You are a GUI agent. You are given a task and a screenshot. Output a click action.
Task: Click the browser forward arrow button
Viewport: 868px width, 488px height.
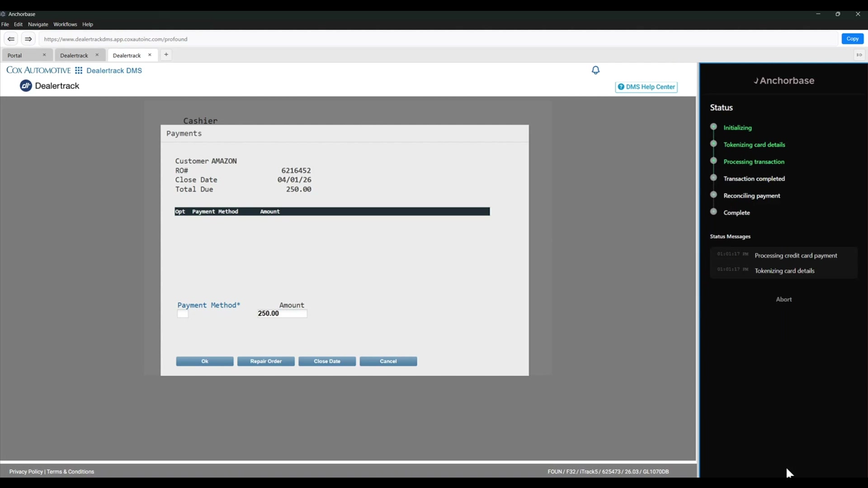pyautogui.click(x=28, y=39)
